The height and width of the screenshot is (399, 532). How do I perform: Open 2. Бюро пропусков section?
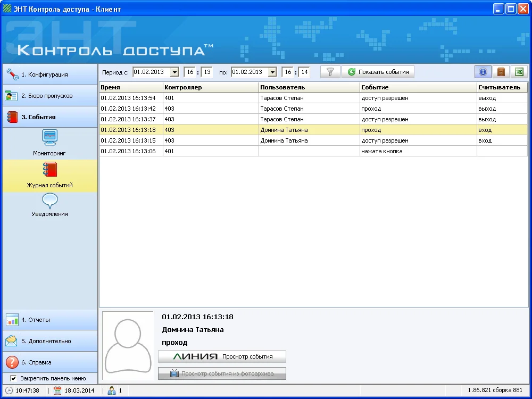pos(49,96)
